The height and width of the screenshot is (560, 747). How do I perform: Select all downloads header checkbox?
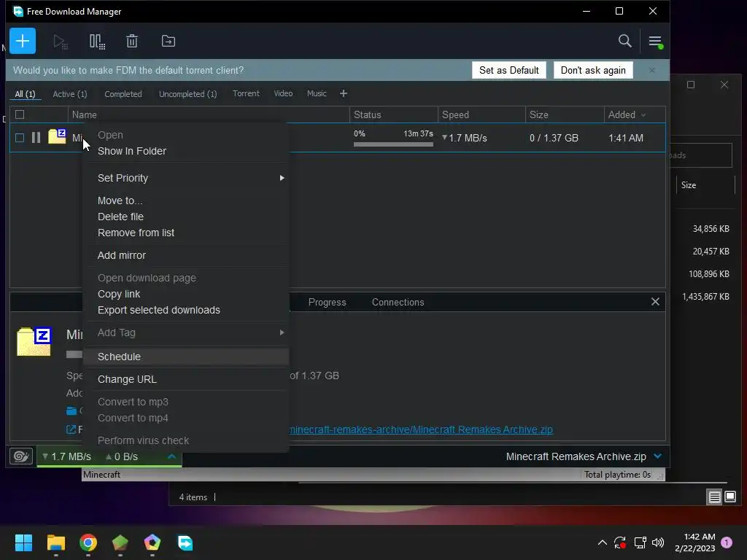click(x=20, y=114)
